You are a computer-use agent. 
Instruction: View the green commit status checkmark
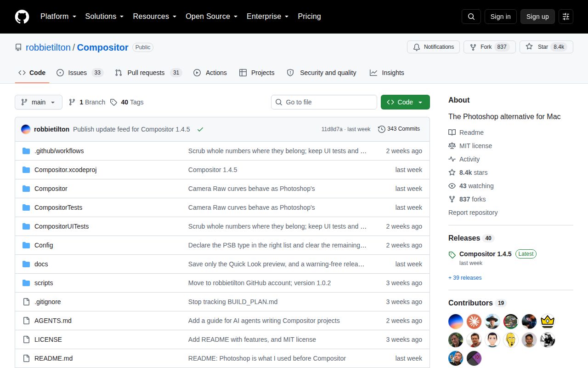pyautogui.click(x=200, y=129)
